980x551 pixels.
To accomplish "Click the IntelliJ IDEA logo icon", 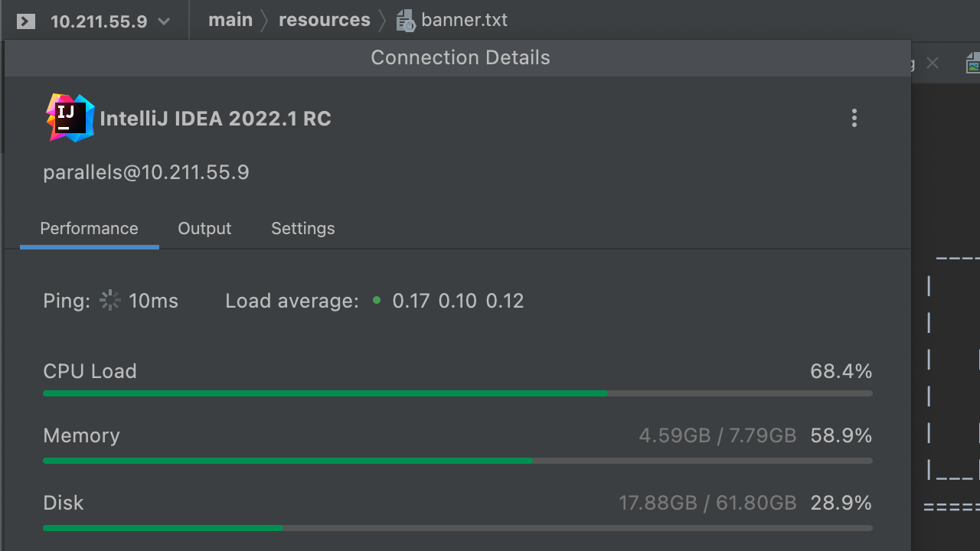I will point(70,118).
